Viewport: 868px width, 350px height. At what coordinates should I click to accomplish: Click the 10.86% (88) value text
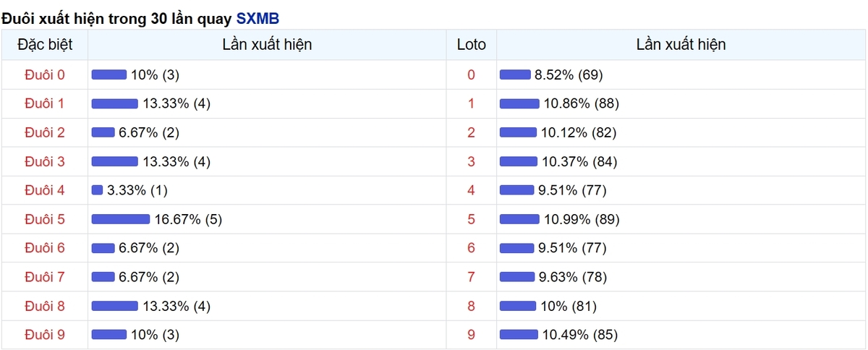click(x=581, y=103)
